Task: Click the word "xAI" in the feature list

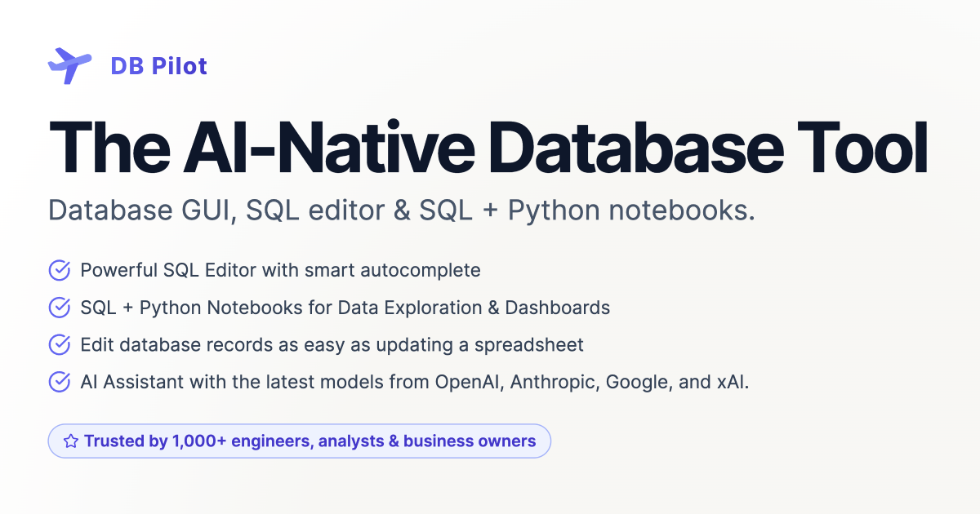Action: pyautogui.click(x=732, y=382)
